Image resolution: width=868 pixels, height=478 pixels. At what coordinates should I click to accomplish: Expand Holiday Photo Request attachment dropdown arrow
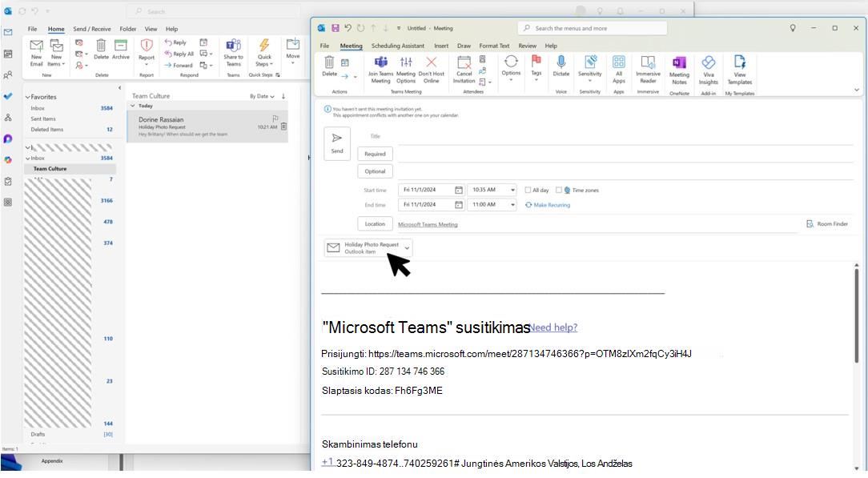point(407,248)
